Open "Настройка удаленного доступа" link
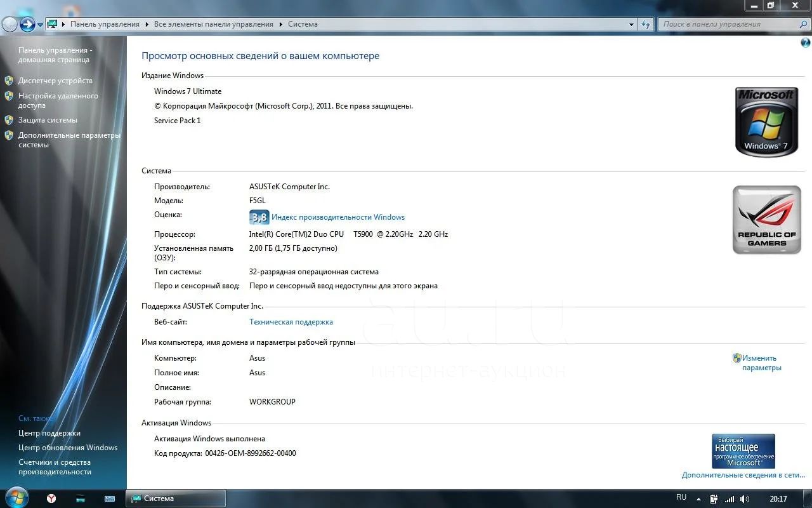812x508 pixels. [58, 100]
